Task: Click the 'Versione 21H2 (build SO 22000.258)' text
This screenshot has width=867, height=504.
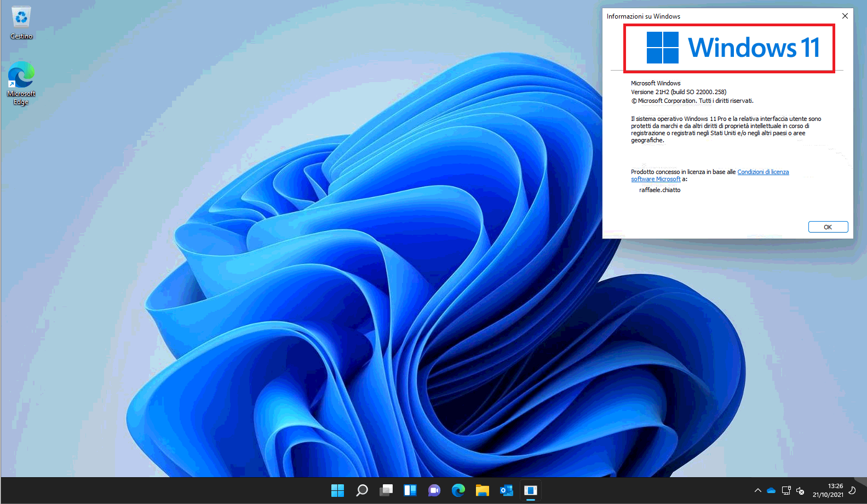Action: pyautogui.click(x=679, y=92)
